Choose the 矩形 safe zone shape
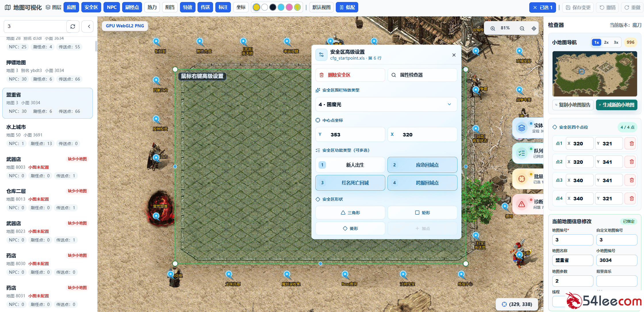 pos(422,213)
